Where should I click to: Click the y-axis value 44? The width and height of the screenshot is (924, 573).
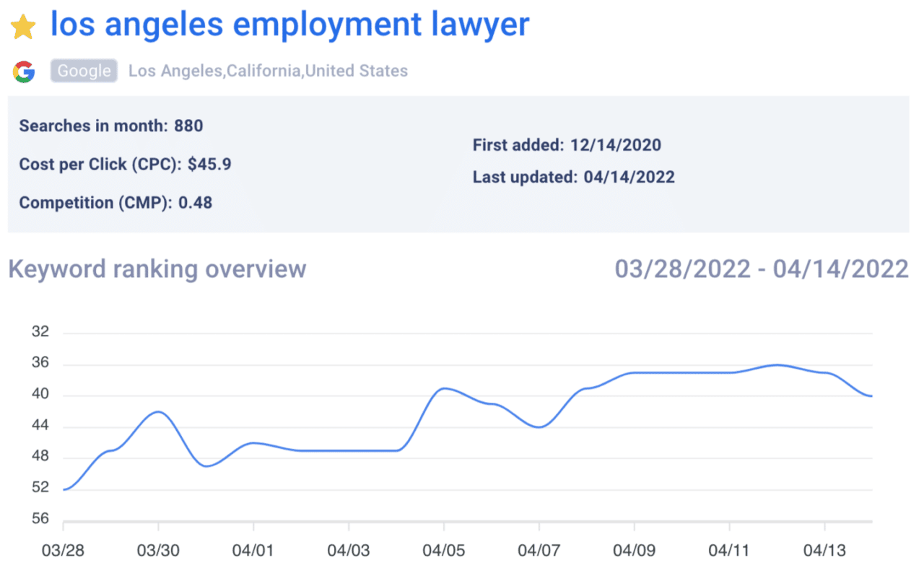pos(41,426)
